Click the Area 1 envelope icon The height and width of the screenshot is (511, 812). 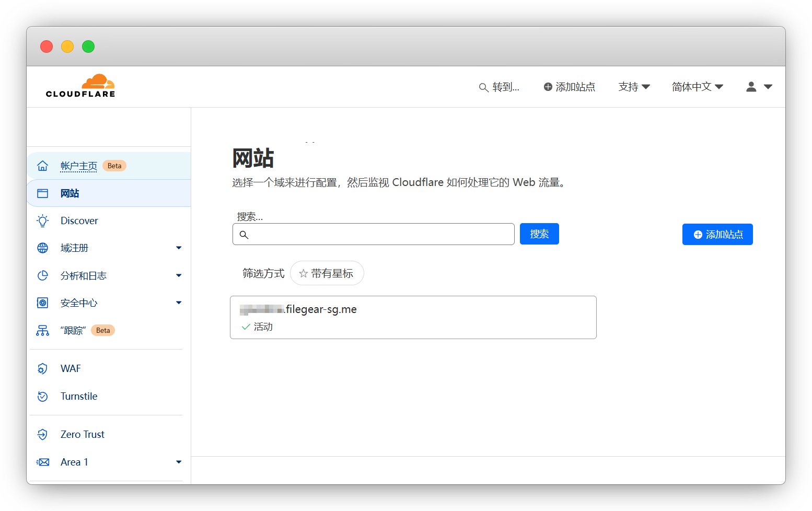click(x=43, y=462)
